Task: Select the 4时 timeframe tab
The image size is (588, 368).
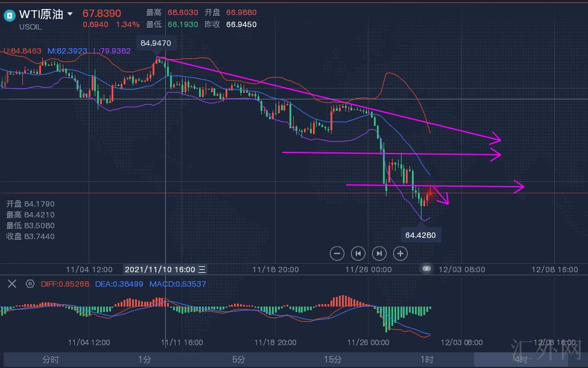Action: coord(521,360)
